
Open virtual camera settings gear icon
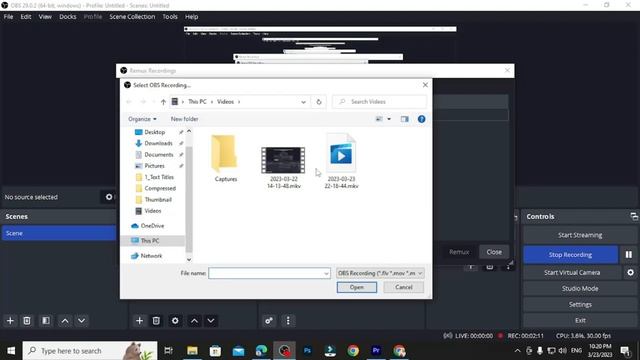(631, 272)
